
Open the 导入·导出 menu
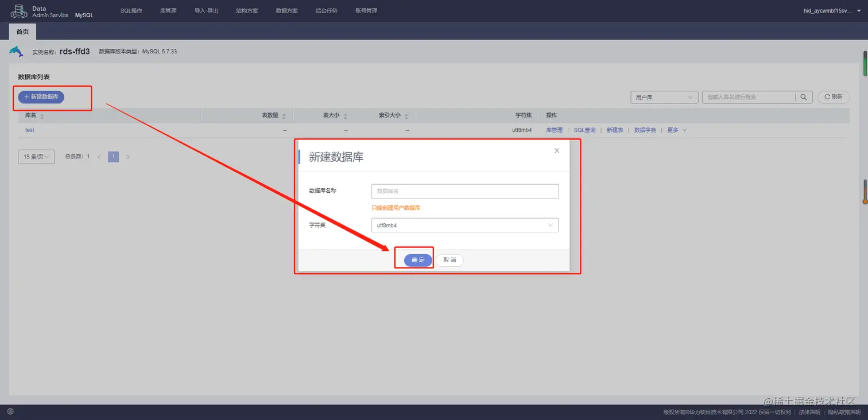pyautogui.click(x=207, y=11)
